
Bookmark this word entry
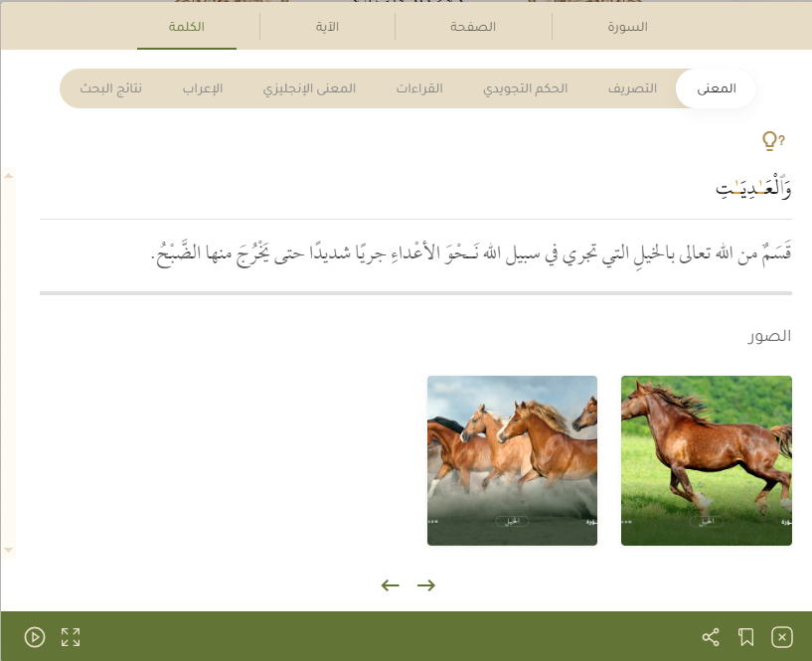pos(746,637)
